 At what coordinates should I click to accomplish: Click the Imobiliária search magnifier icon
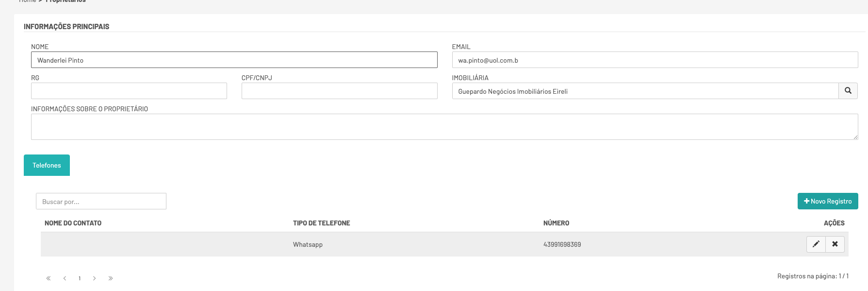[848, 91]
